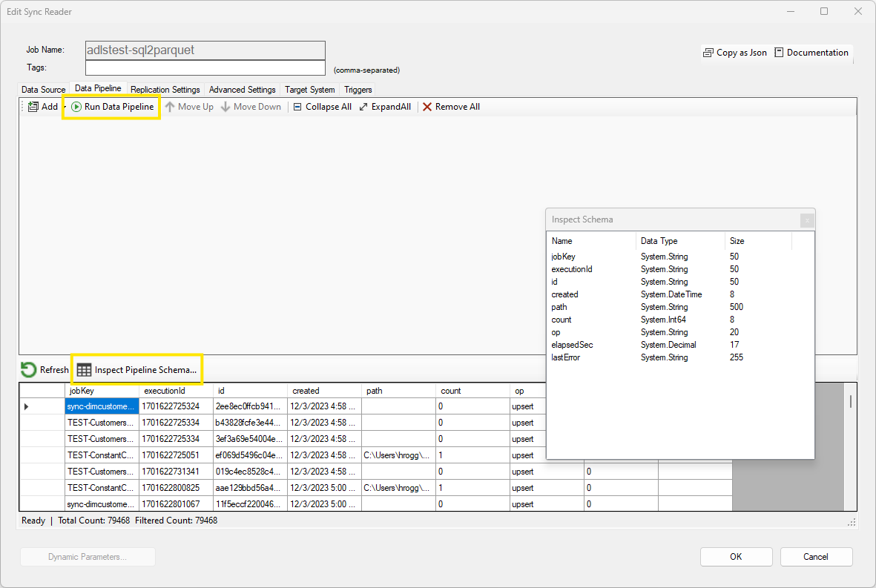
Task: Click the Dynamic Parameters button
Action: [88, 557]
